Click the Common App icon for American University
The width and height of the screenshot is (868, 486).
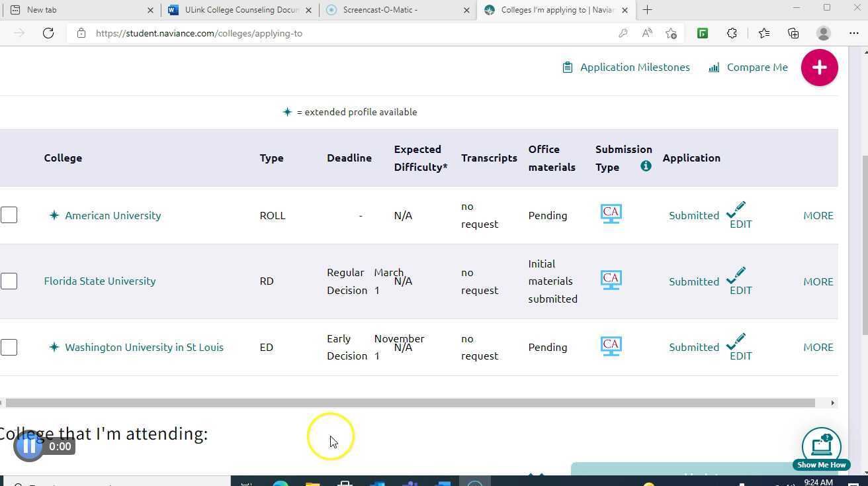[611, 214]
